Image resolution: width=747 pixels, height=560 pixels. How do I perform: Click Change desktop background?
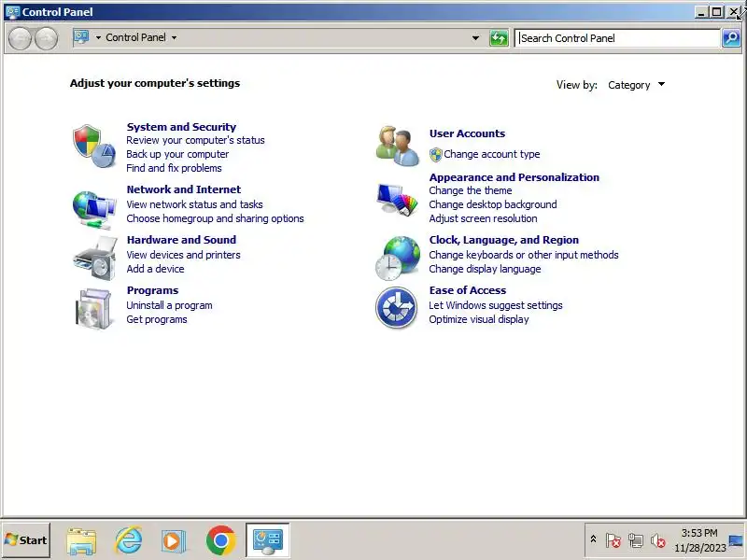[x=493, y=204]
